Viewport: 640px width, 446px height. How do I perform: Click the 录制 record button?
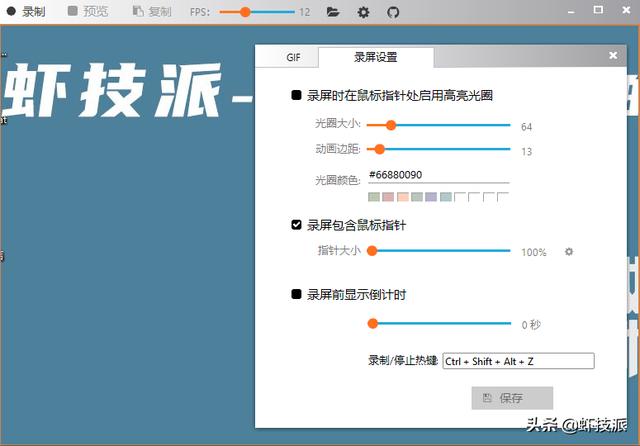point(28,12)
